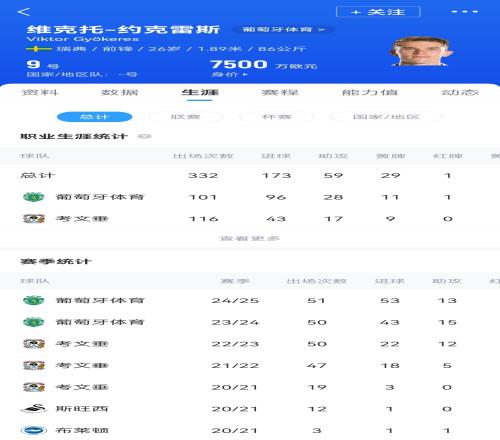Click the help icon beside 职业生涯统计
500x440 pixels.
click(144, 136)
